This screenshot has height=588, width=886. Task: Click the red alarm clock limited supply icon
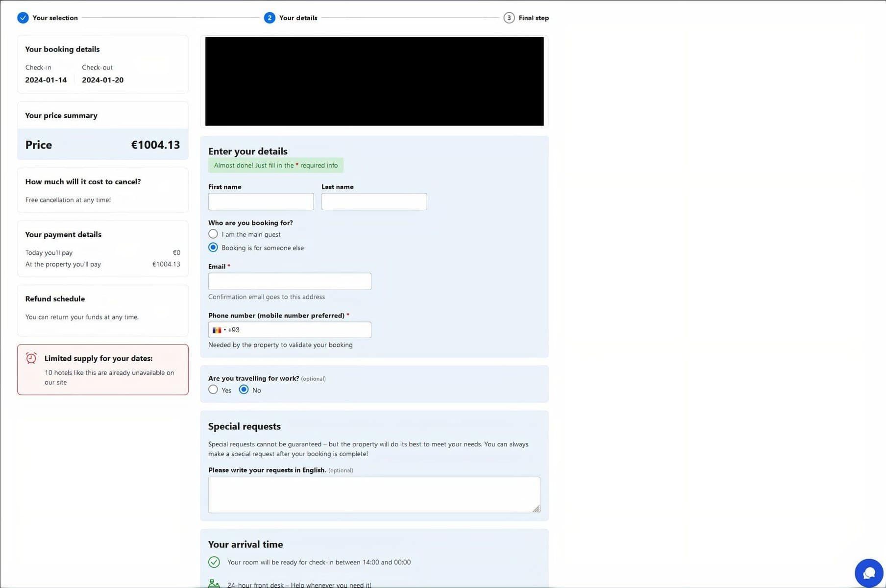(x=31, y=358)
